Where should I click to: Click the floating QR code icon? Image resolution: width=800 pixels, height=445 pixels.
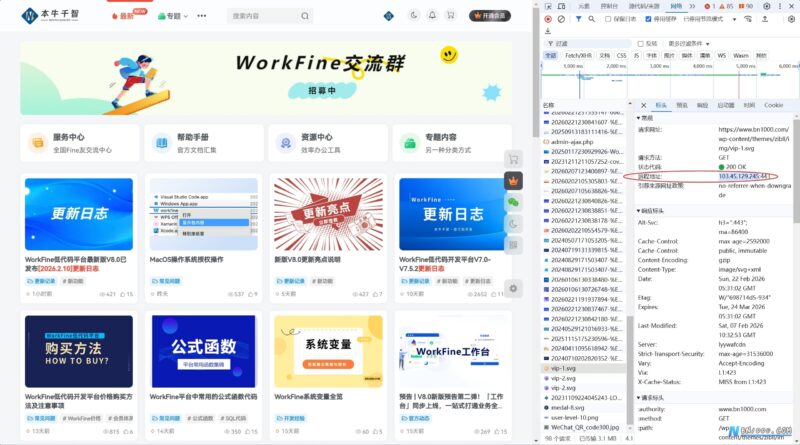[513, 245]
